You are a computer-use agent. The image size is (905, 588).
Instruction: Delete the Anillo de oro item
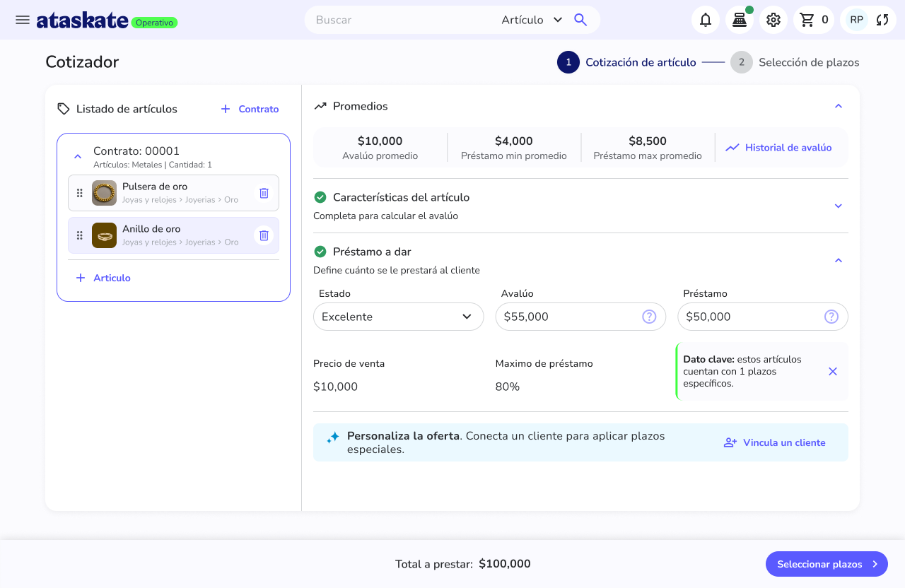(x=264, y=235)
